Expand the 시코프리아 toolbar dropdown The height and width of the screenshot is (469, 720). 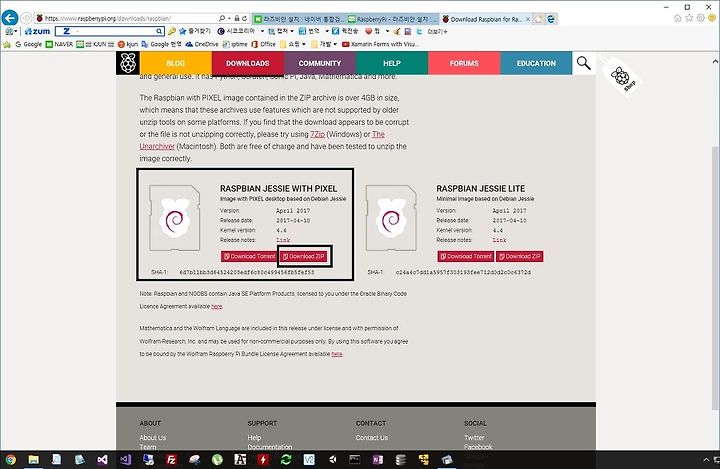pyautogui.click(x=262, y=31)
